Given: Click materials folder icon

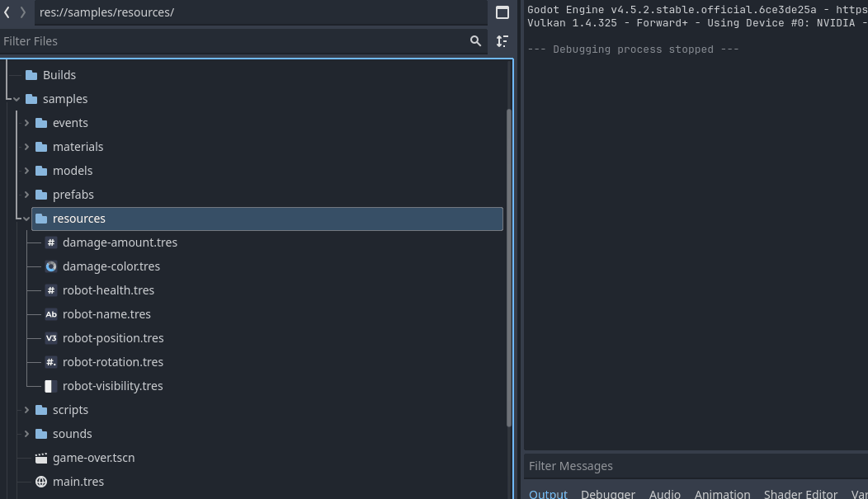Looking at the screenshot, I should pyautogui.click(x=41, y=147).
